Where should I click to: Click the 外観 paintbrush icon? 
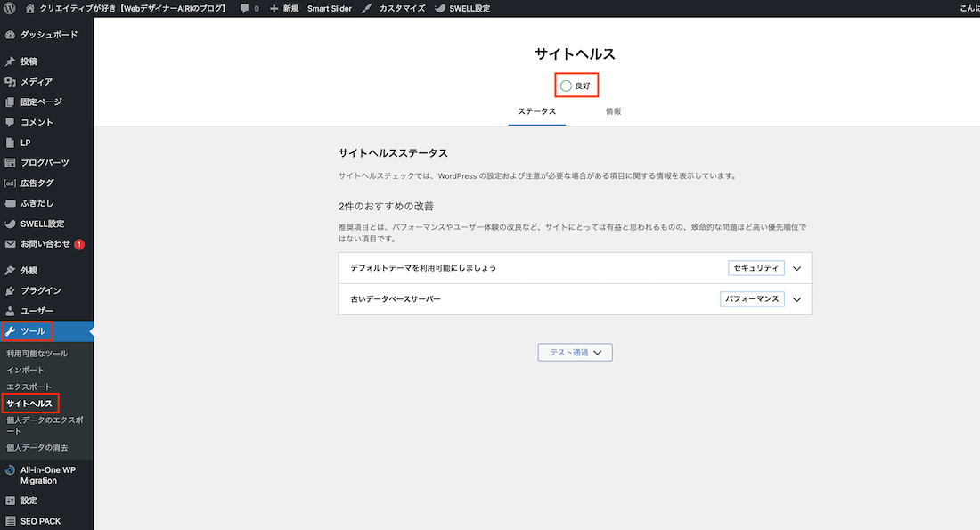coord(10,271)
